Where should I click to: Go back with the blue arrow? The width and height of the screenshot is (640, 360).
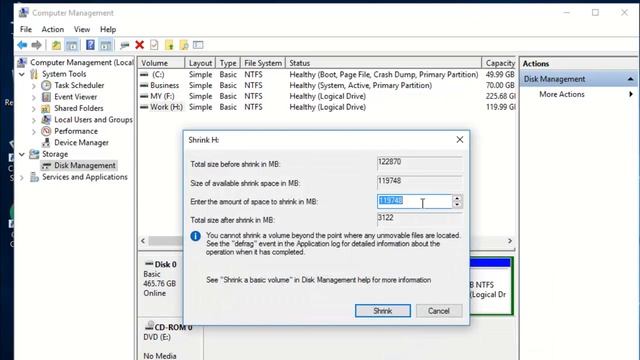click(x=22, y=45)
